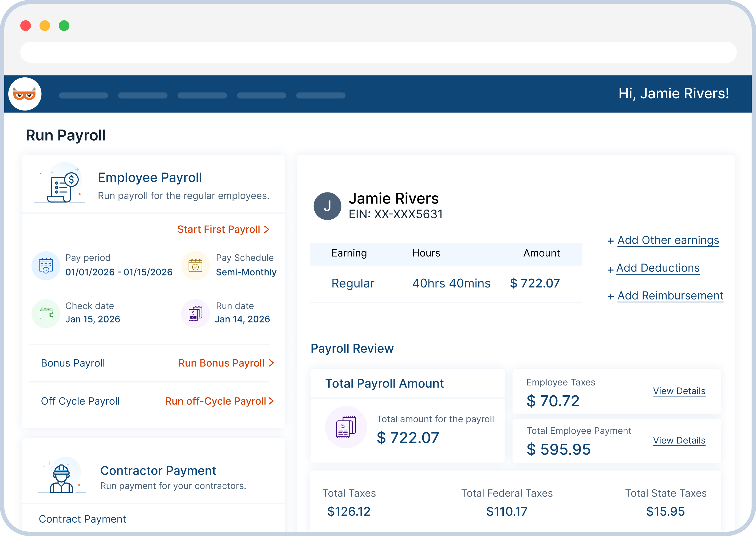Click the Pay period calendar-clock icon
Image resolution: width=756 pixels, height=536 pixels.
(46, 265)
